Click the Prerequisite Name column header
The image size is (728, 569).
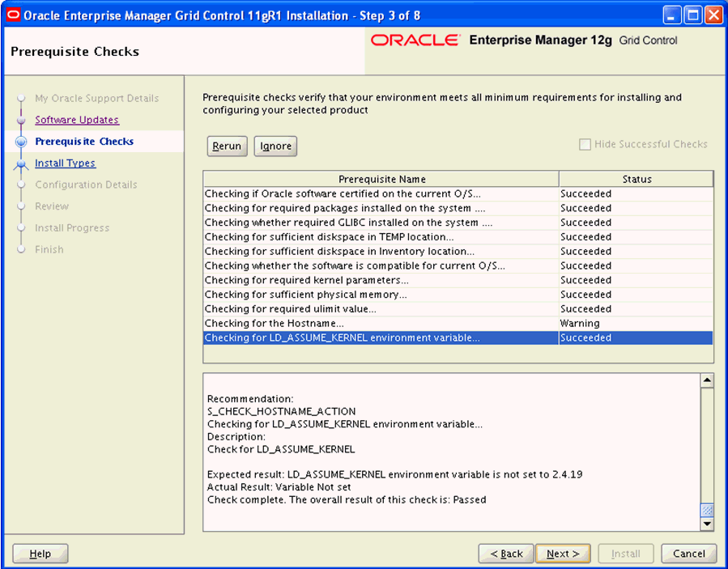coord(381,179)
